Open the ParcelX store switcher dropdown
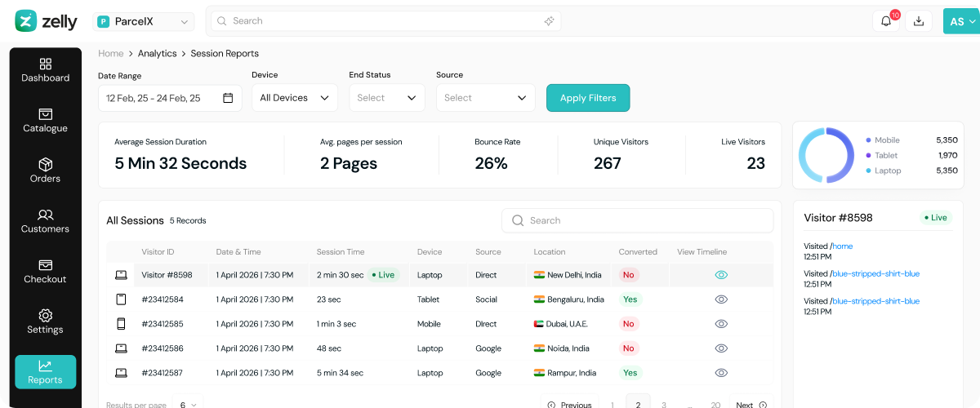The image size is (980, 408). click(144, 22)
